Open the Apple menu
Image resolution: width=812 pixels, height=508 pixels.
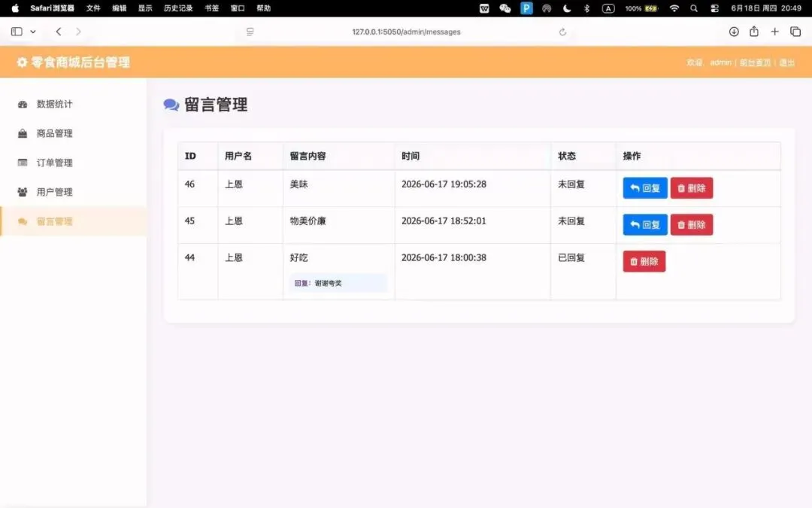(x=15, y=8)
